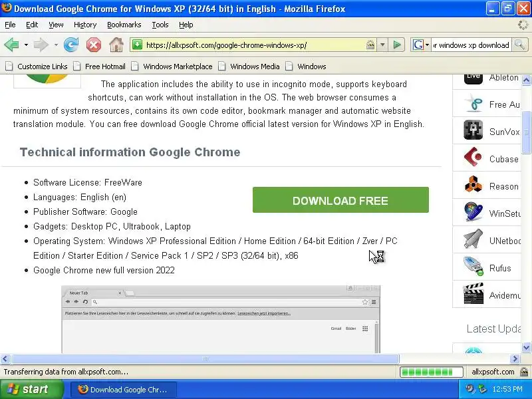Open the Windows bookmark in bookmarks toolbar
This screenshot has height=399, width=532.
pos(306,66)
